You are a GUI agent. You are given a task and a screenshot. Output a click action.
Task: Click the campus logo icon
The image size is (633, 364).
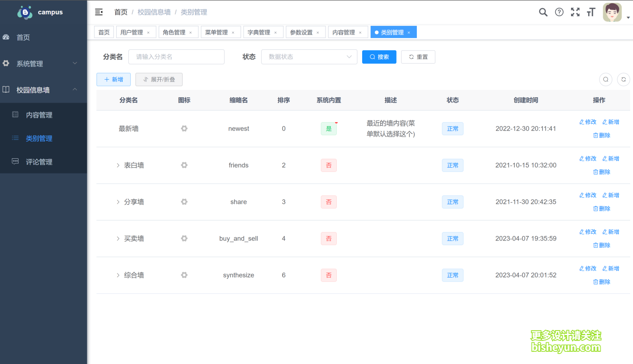(25, 12)
